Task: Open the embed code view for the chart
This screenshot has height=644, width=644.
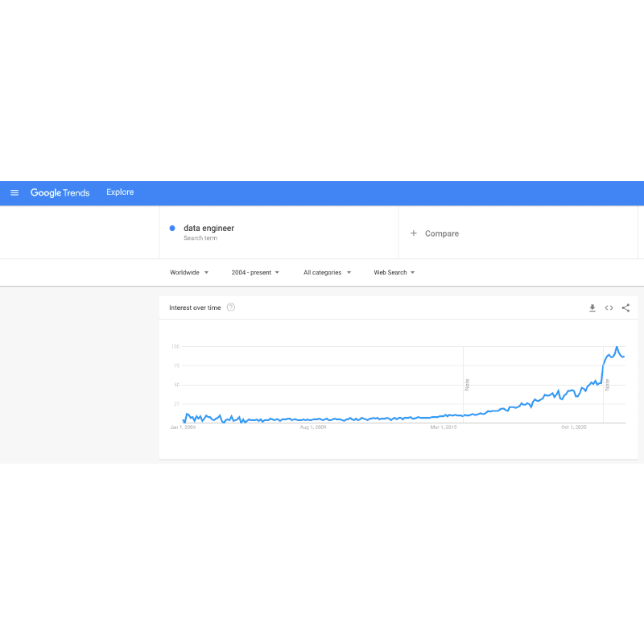Action: point(609,308)
